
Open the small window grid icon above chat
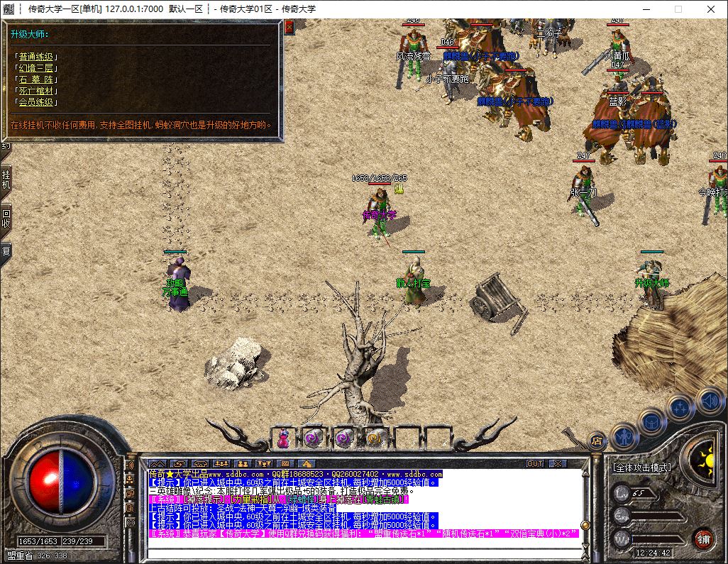(285, 463)
